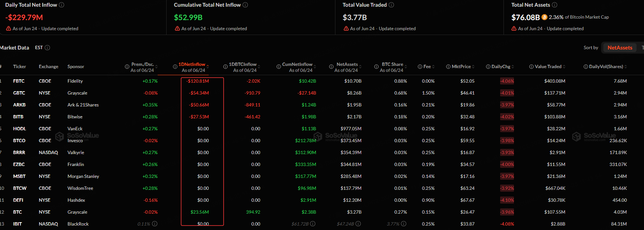Viewport: 644px width, 230px height.
Task: Sort table by BTC Share column
Action: (406, 67)
